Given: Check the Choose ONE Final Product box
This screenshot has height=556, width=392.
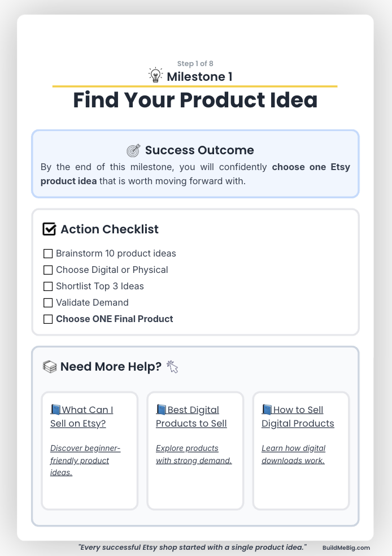Looking at the screenshot, I should pyautogui.click(x=48, y=319).
